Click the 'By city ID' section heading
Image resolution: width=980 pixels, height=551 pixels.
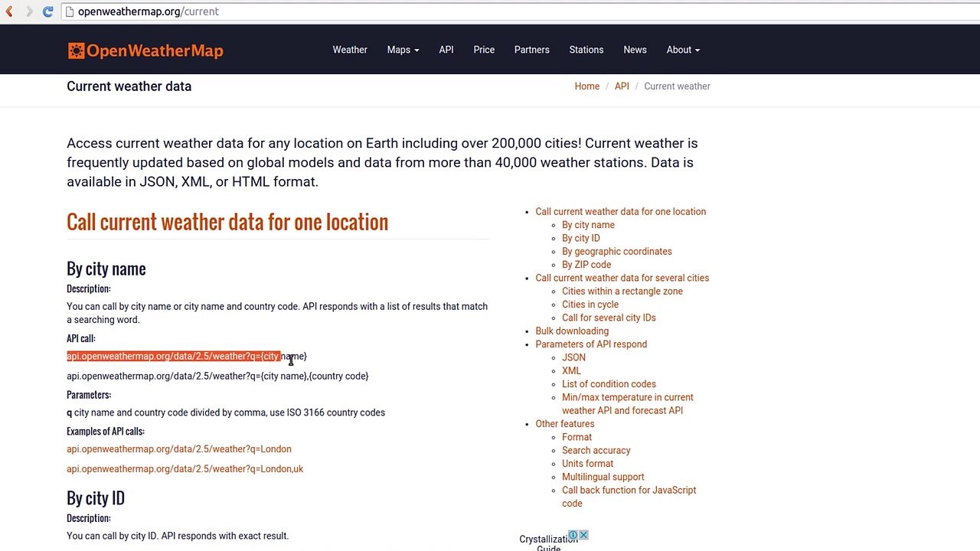click(x=96, y=498)
